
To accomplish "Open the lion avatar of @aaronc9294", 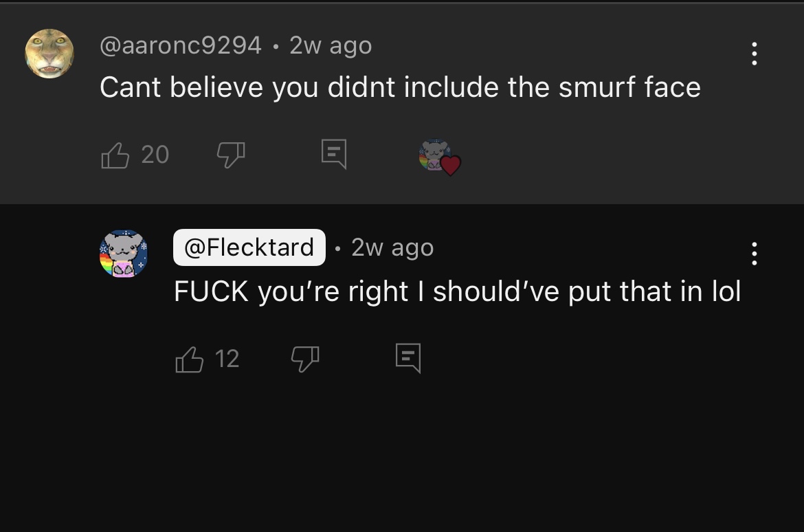I will (49, 54).
